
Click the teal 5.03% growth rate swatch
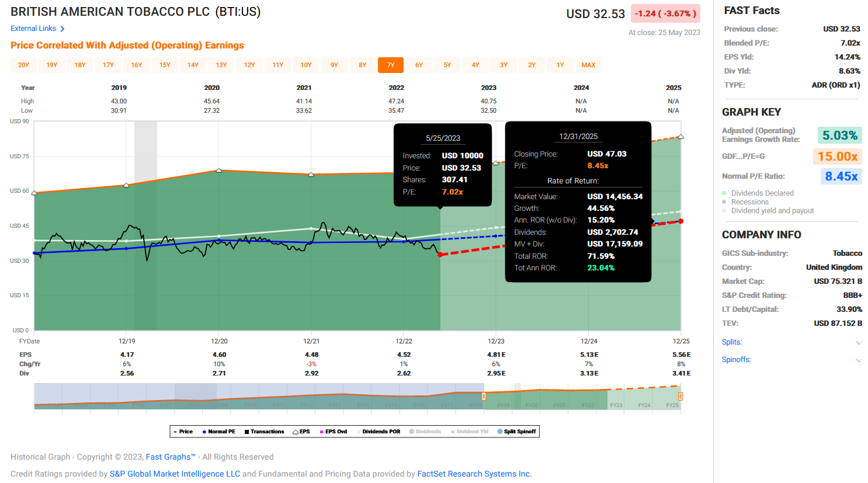(840, 135)
